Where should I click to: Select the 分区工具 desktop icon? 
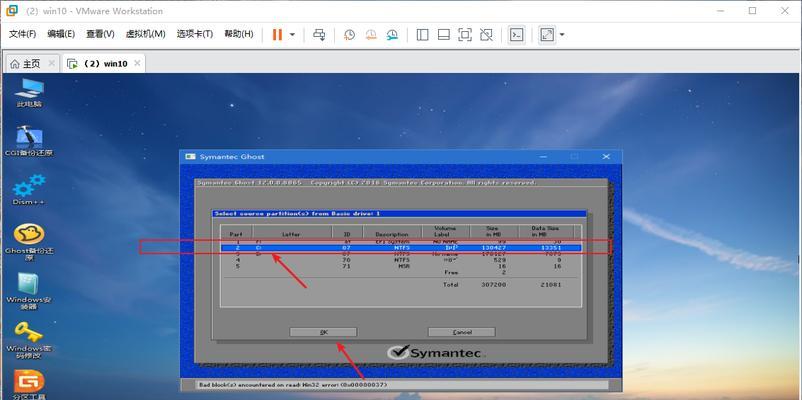click(x=29, y=385)
